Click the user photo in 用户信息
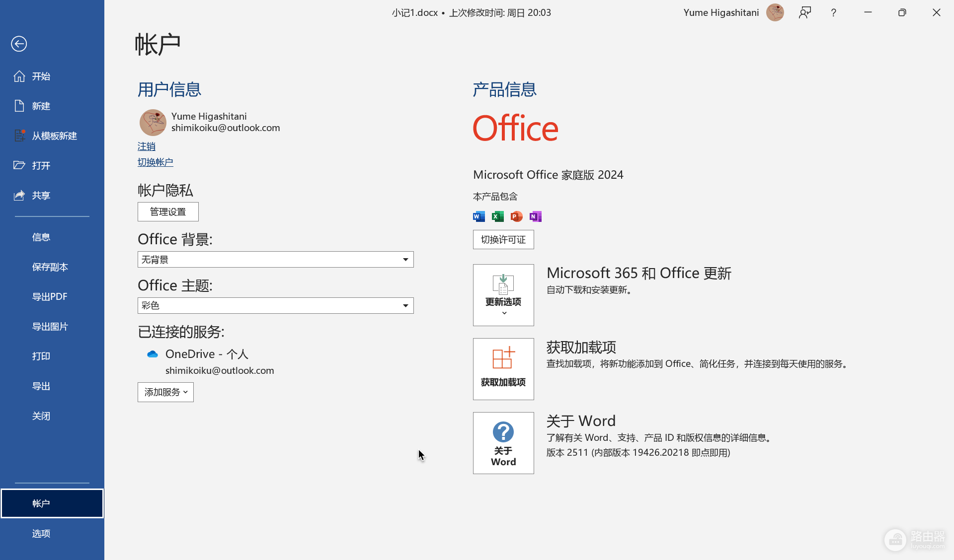 coord(153,123)
